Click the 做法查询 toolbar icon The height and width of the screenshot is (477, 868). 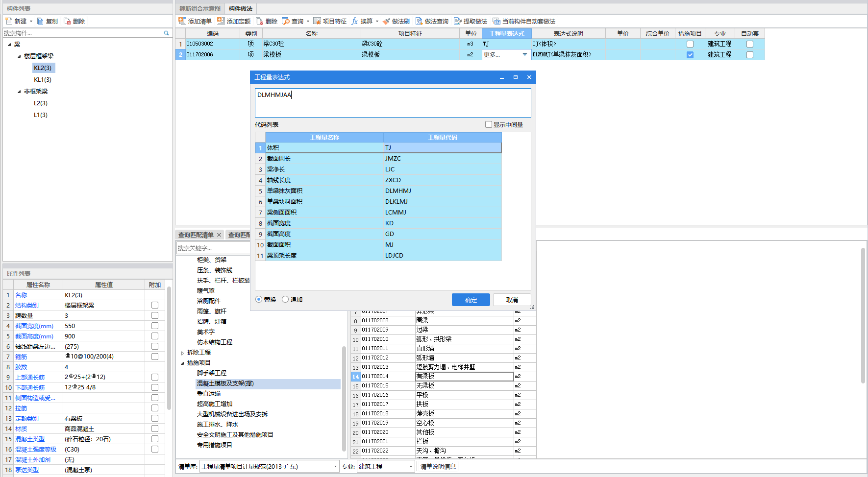419,21
